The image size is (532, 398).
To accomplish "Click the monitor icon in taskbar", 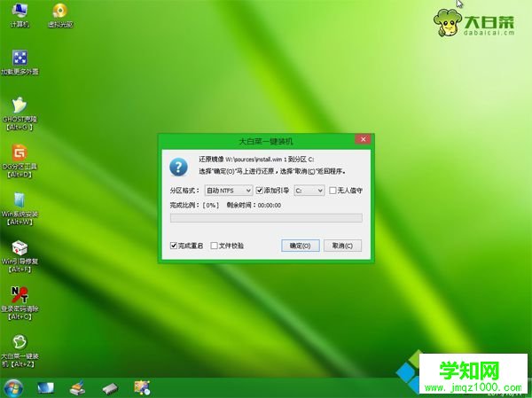I will tap(45, 388).
